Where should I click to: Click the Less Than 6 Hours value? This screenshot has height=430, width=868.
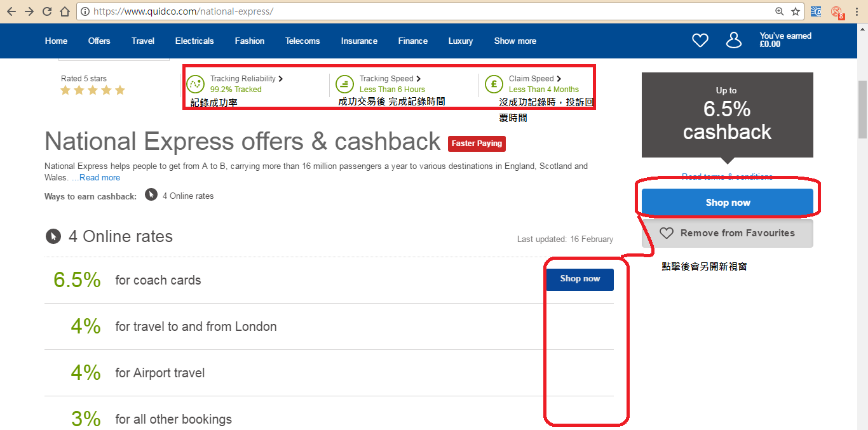click(x=392, y=90)
